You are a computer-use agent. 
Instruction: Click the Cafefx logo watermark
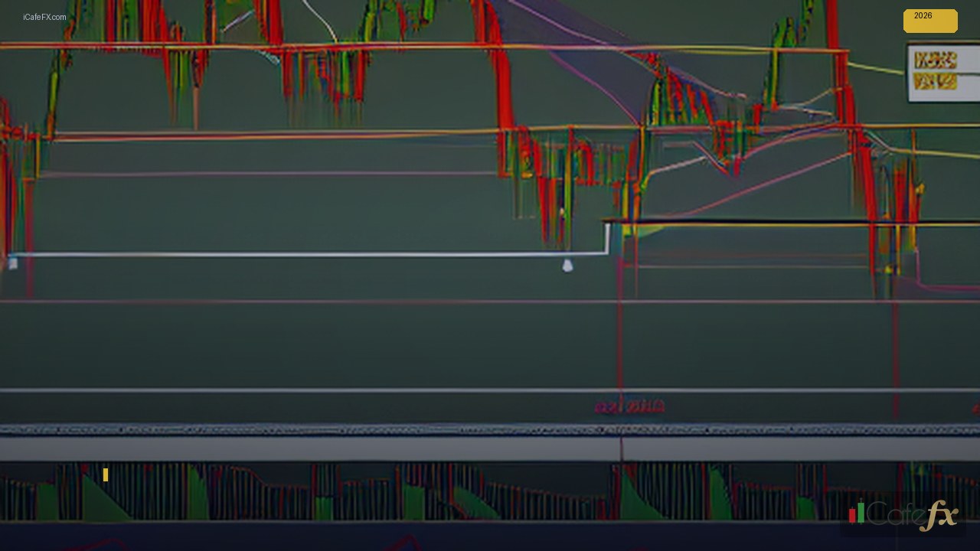(x=903, y=514)
